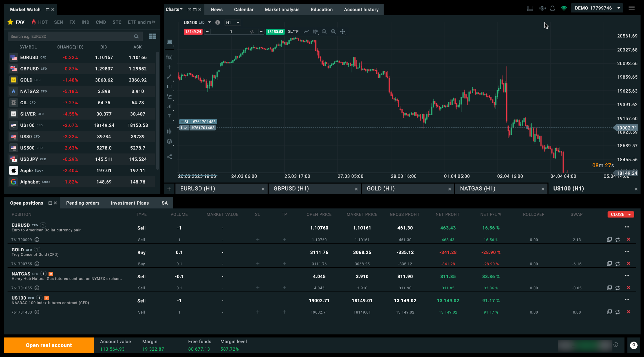Toggle the market watch grid view
The height and width of the screenshot is (357, 644).
click(x=153, y=37)
